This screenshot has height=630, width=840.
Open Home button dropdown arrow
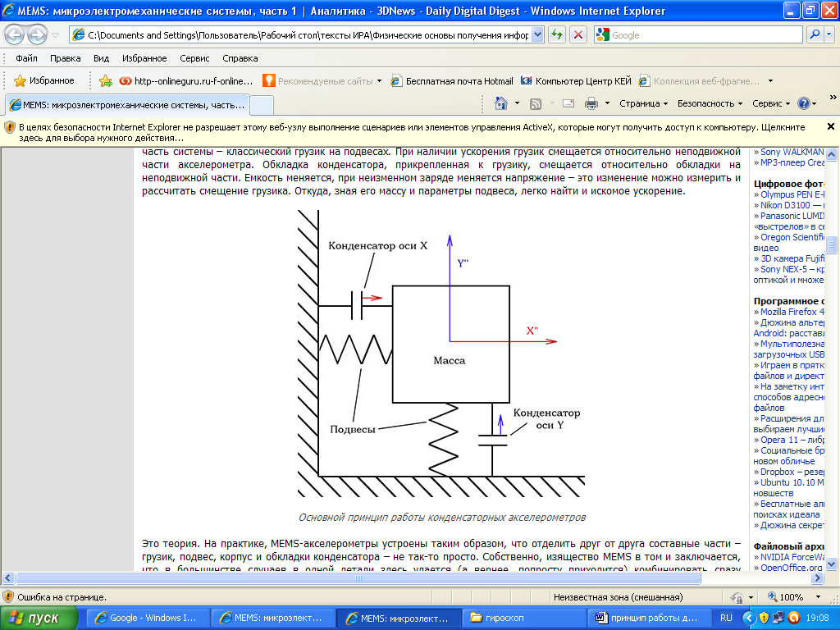click(517, 103)
